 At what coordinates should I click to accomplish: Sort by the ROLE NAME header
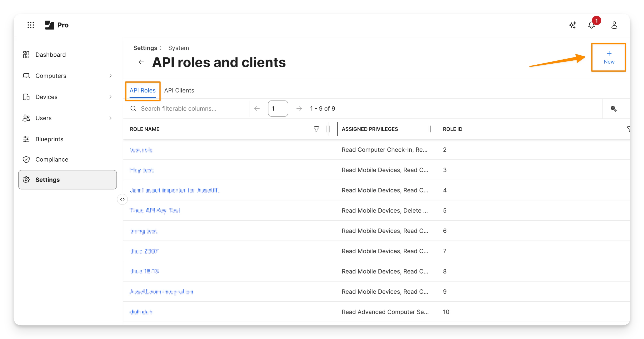144,129
